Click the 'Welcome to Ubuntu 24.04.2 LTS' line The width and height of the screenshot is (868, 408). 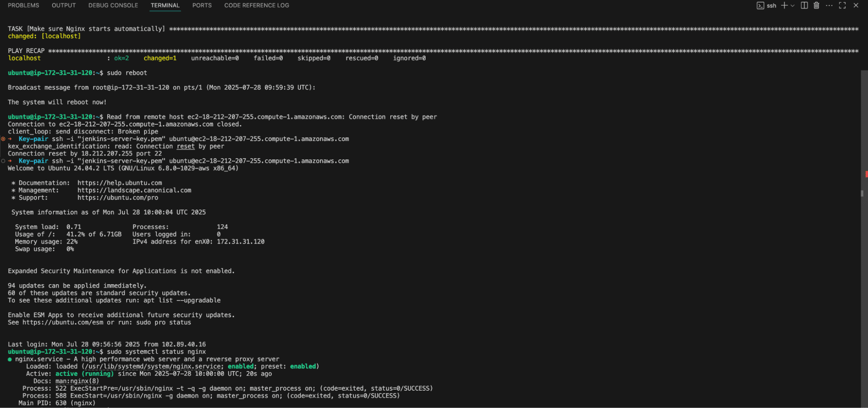pyautogui.click(x=123, y=169)
